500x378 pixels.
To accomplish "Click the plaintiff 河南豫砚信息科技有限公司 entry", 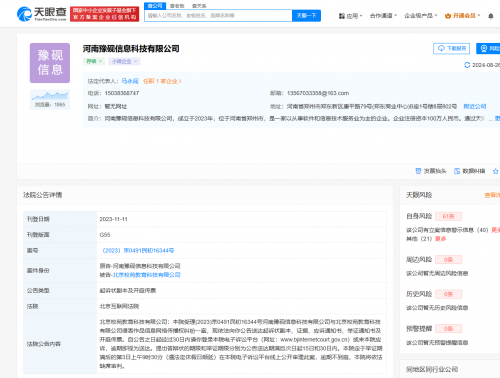I will pyautogui.click(x=140, y=266).
